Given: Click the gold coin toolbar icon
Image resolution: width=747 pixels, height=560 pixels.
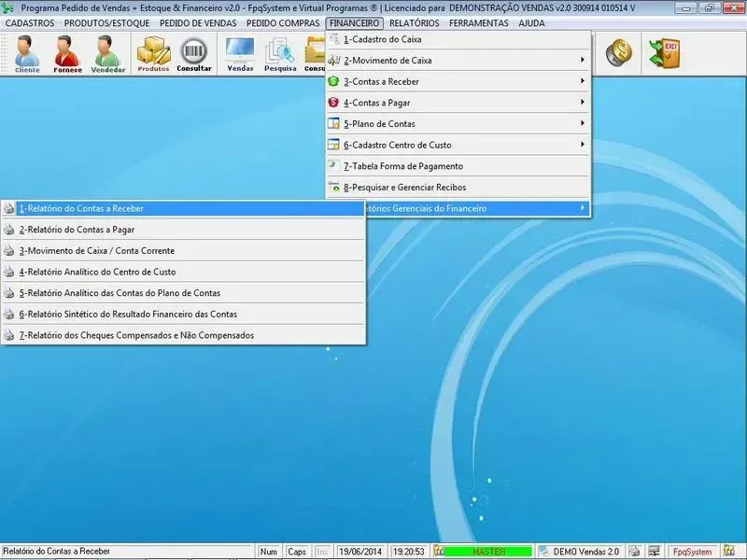Looking at the screenshot, I should [x=618, y=53].
